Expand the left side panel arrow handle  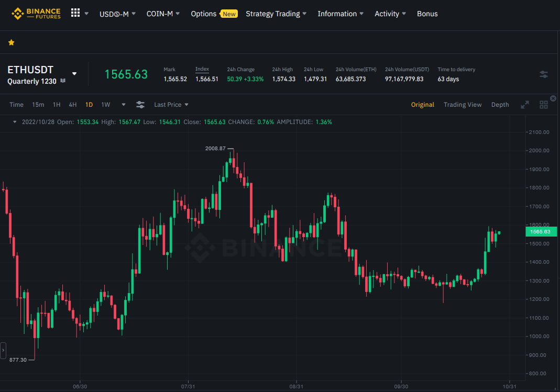(x=3, y=350)
